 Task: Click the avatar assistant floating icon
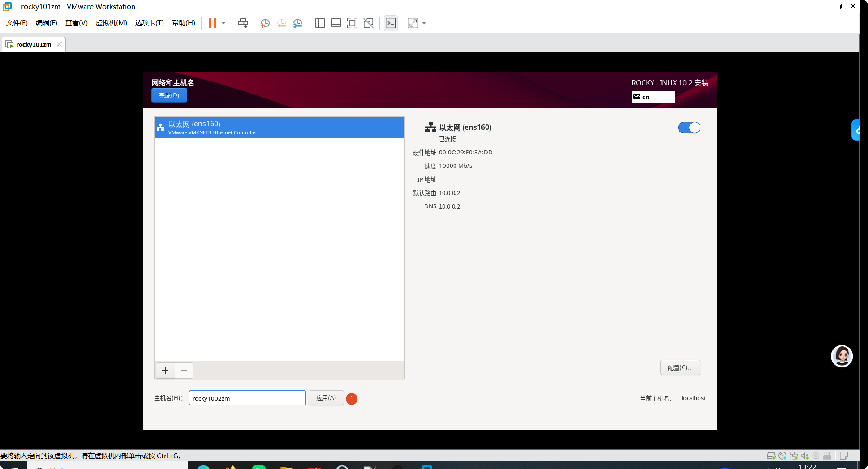pos(842,356)
